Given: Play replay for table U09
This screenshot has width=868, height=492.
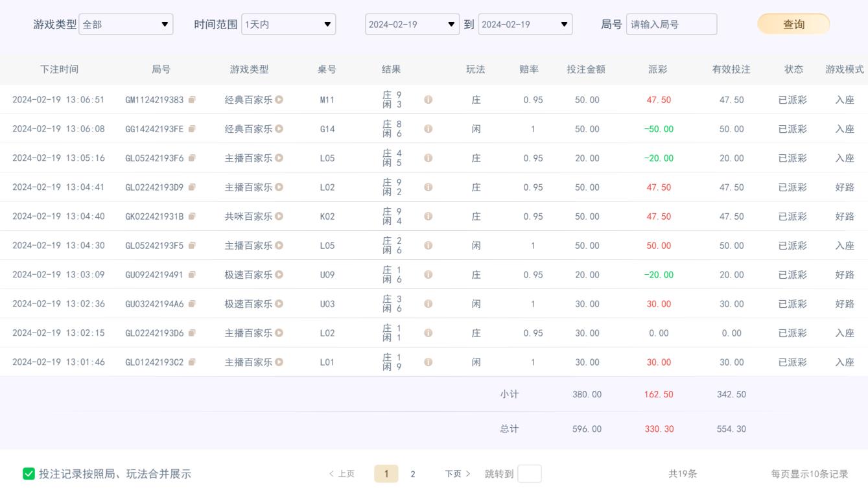Looking at the screenshot, I should (279, 275).
